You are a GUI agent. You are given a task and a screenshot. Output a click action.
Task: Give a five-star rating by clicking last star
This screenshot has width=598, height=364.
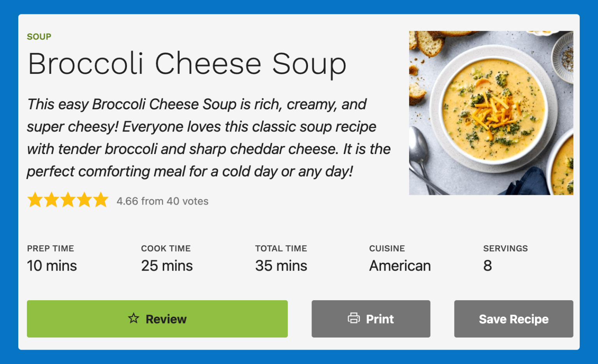point(101,200)
